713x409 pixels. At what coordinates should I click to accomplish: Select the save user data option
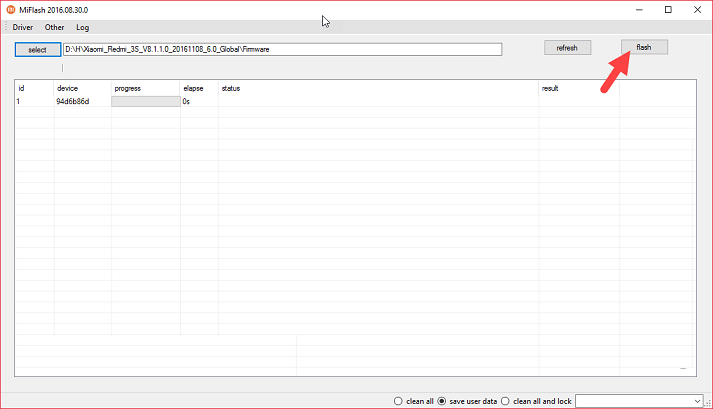tap(467, 401)
